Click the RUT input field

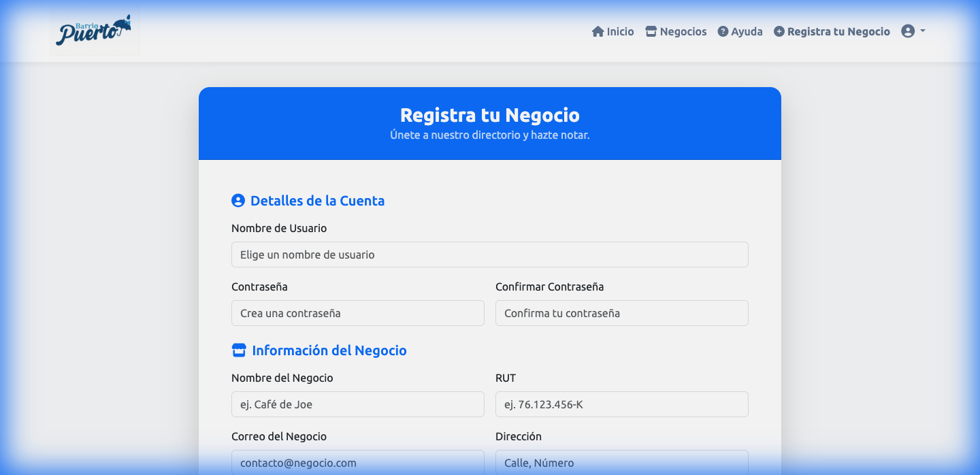click(621, 404)
